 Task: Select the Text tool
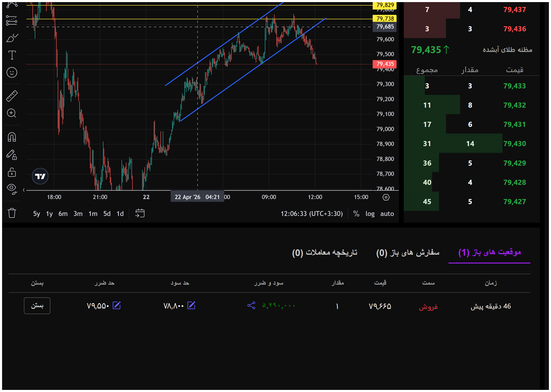(12, 55)
